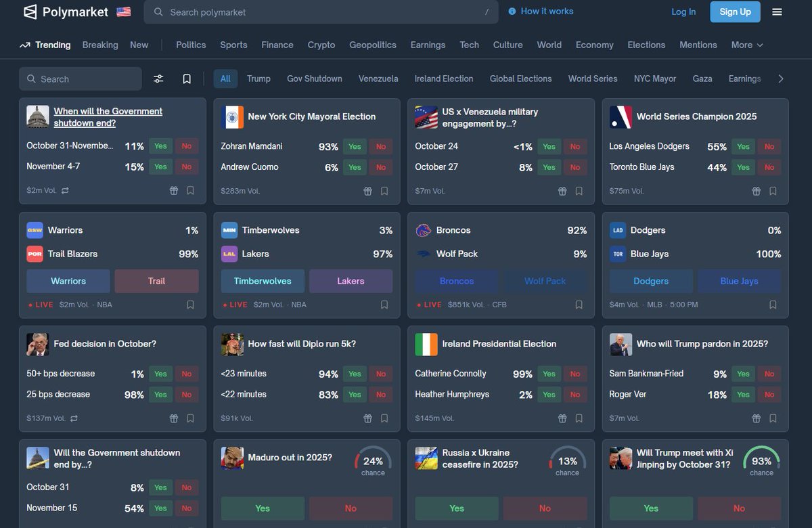This screenshot has width=812, height=528.
Task: Select Yes for Los Angeles Dodgers champion
Action: [x=743, y=146]
